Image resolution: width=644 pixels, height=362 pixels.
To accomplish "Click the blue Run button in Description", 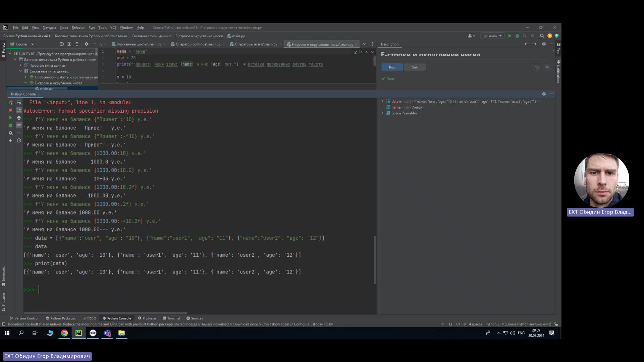I will [392, 67].
